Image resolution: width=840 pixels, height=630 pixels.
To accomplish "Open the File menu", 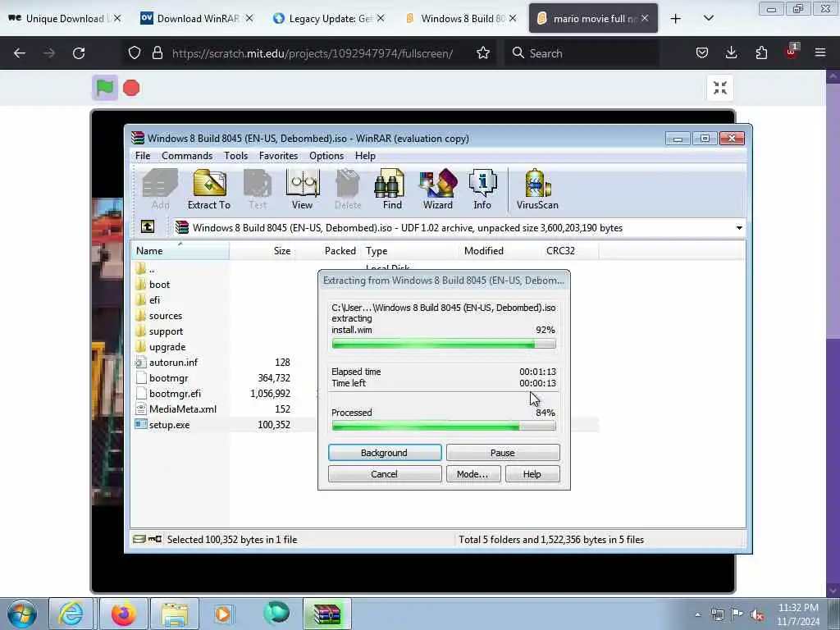I will (143, 155).
